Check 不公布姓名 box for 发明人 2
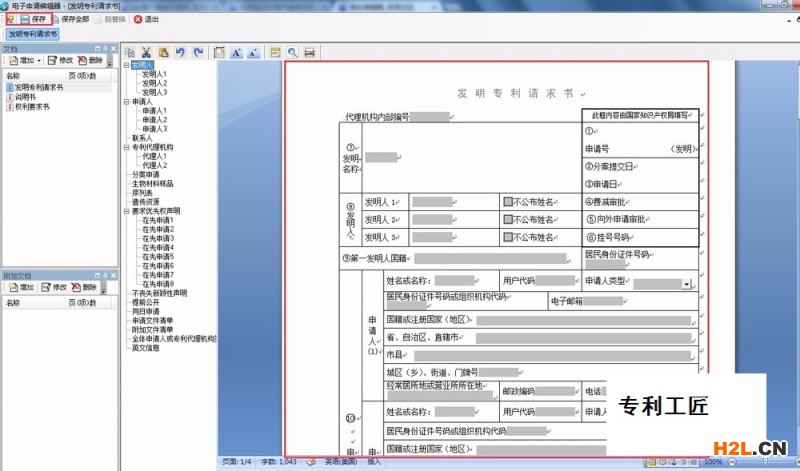Screen dimensions: 800x471 point(508,219)
